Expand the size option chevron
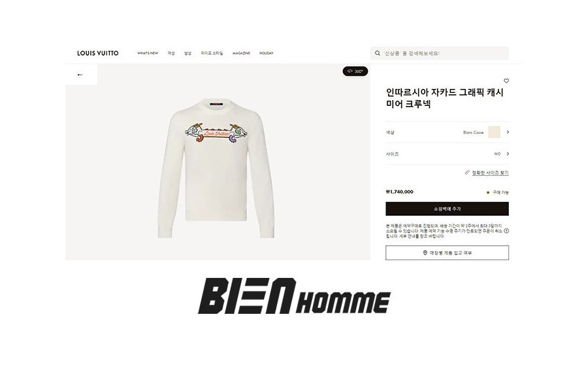 tap(508, 154)
